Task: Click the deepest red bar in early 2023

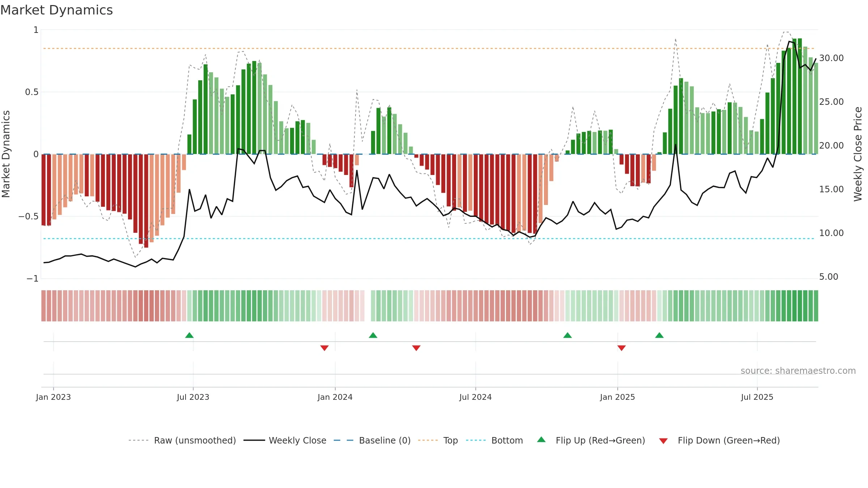Action: point(146,201)
